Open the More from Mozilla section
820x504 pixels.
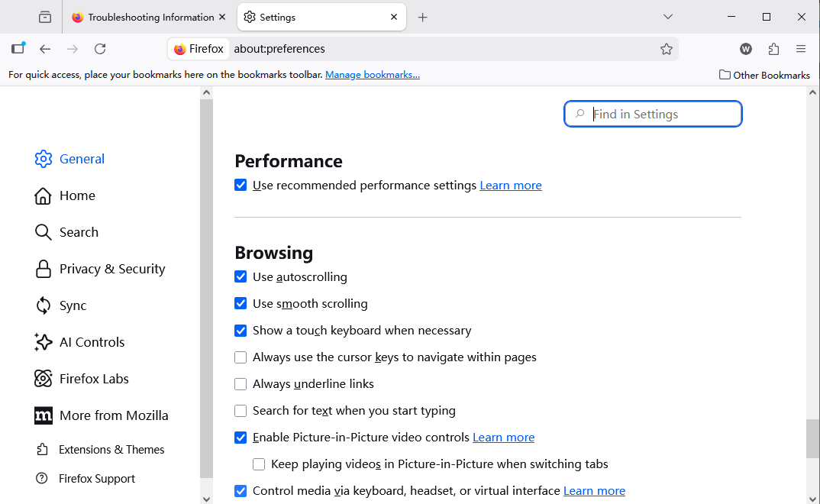point(114,415)
